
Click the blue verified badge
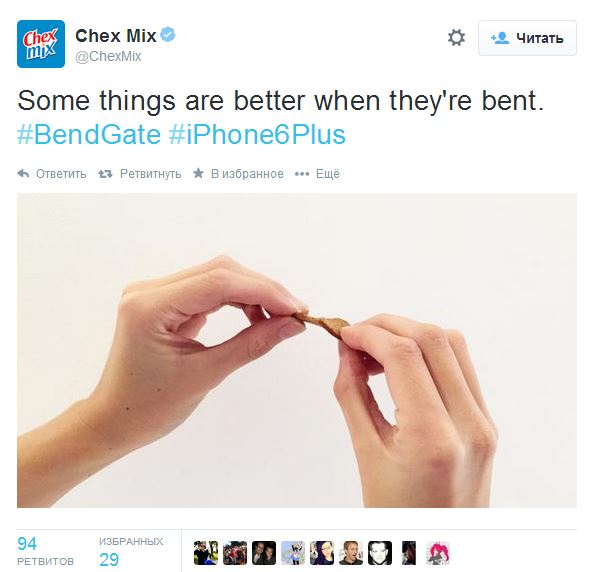point(168,35)
